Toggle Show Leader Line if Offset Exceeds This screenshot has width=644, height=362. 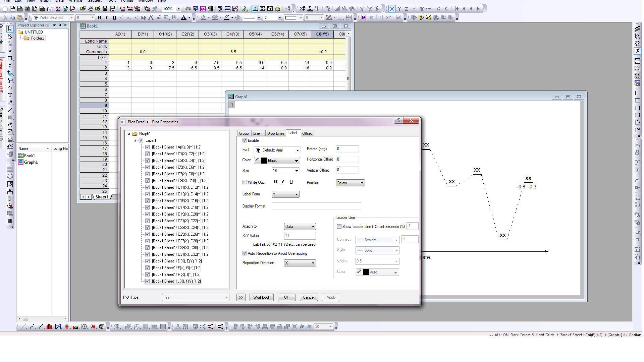(x=339, y=227)
